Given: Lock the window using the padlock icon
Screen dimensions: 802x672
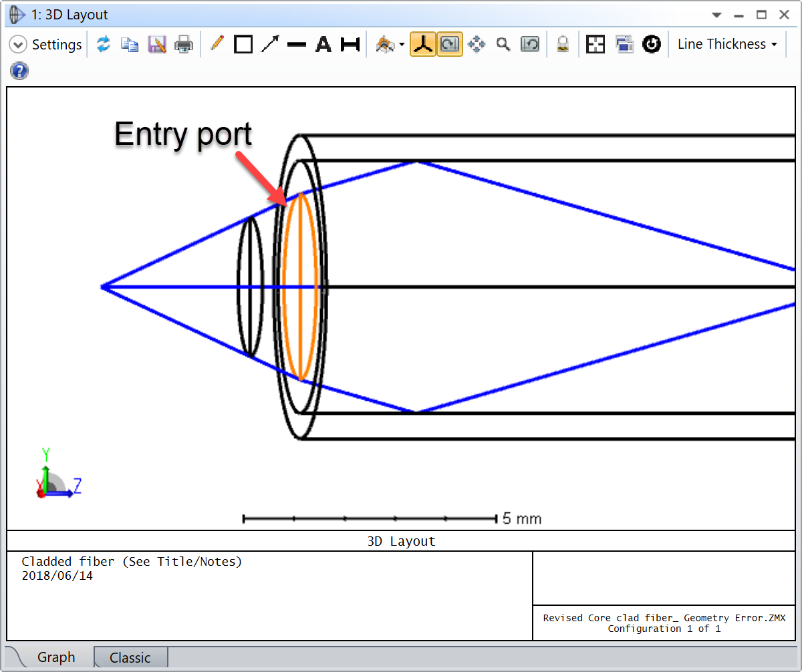Looking at the screenshot, I should (563, 45).
